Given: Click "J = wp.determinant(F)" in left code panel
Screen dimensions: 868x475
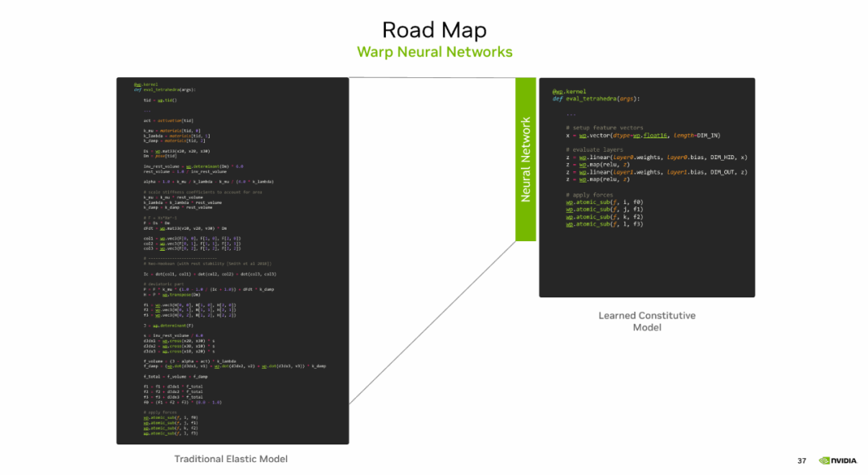Looking at the screenshot, I should pos(168,326).
